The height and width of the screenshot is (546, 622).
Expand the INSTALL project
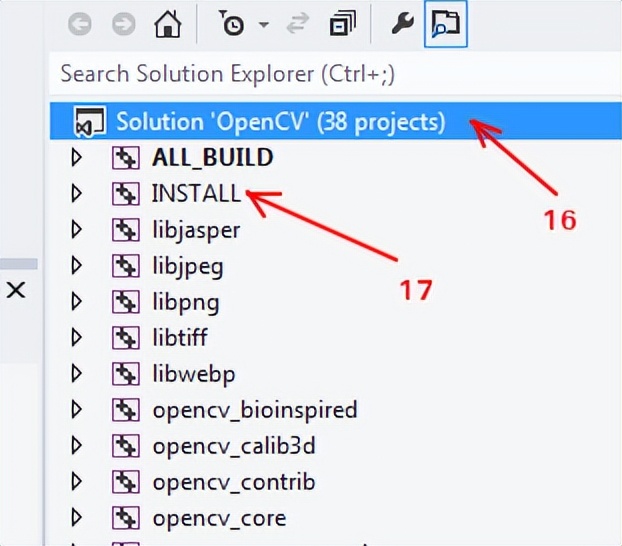coord(77,194)
